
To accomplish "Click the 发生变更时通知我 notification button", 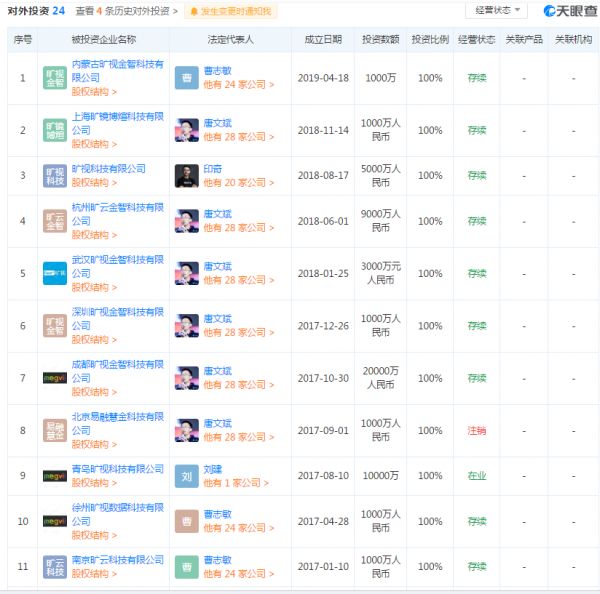I will 235,11.
